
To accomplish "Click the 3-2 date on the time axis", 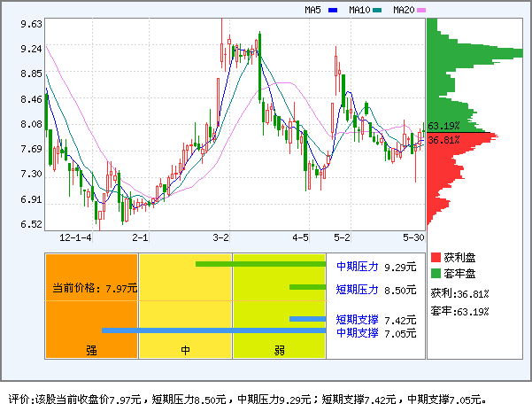I will 221,238.
